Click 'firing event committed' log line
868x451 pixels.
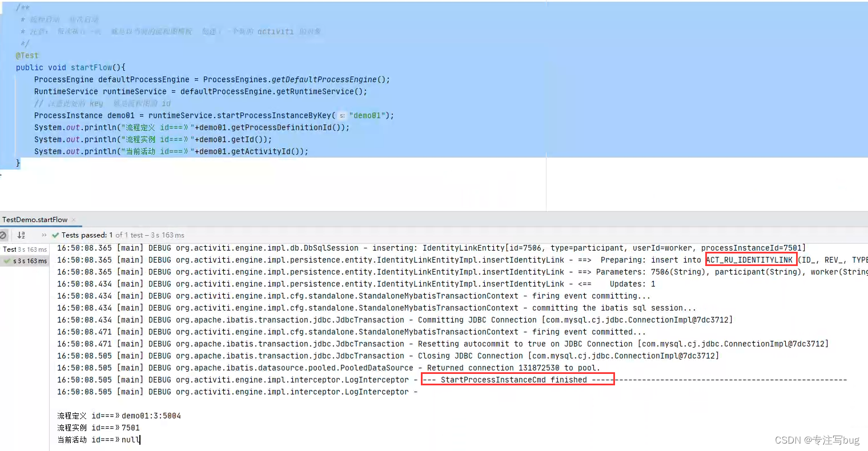click(351, 332)
